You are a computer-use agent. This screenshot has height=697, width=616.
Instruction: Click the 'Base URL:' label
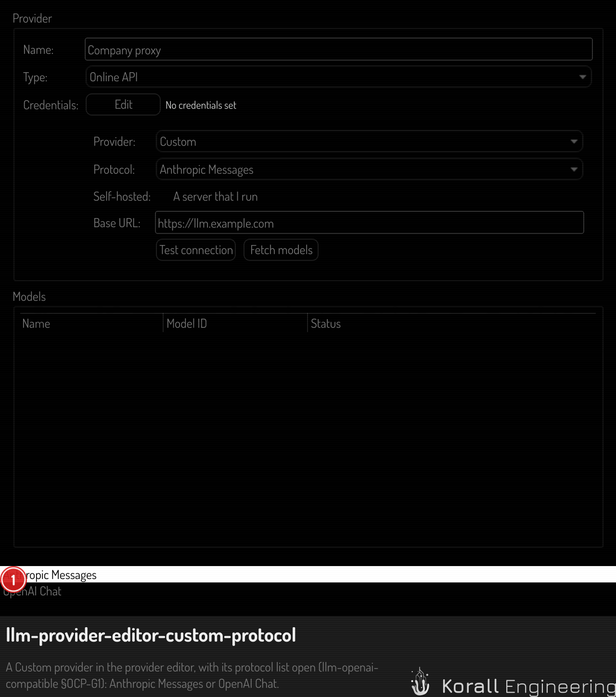(117, 223)
